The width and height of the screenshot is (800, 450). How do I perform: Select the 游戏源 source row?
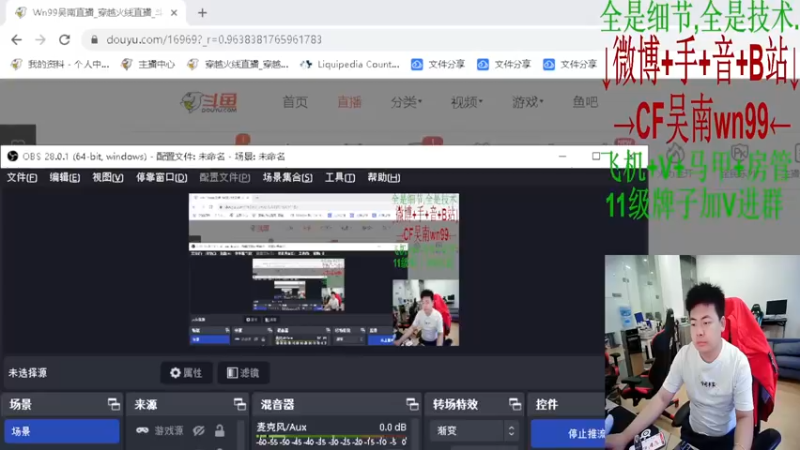(184, 431)
